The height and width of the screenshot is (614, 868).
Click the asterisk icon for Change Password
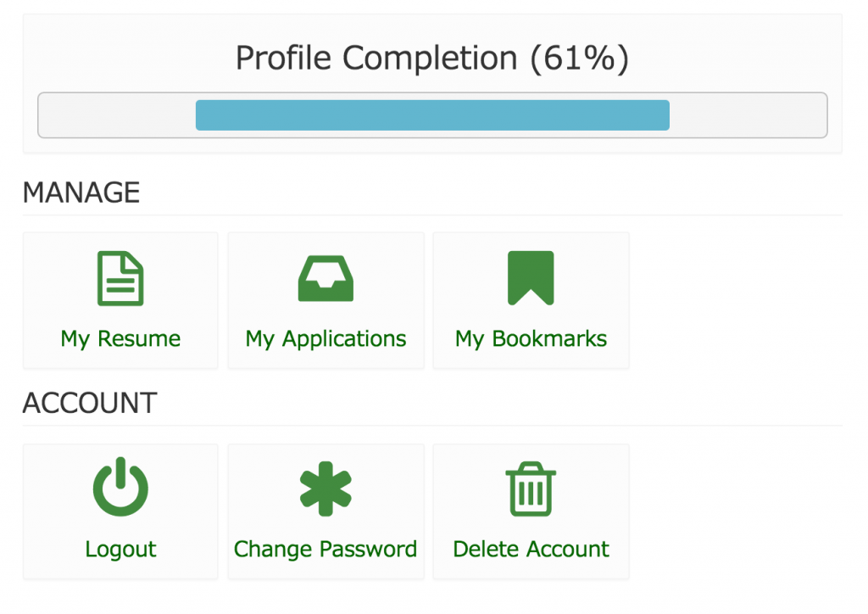coord(325,488)
